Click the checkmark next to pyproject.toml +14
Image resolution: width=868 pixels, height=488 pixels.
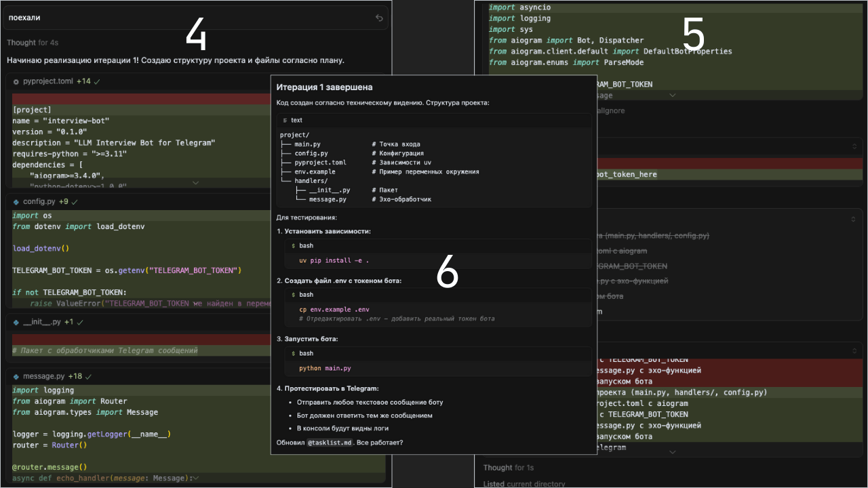97,81
